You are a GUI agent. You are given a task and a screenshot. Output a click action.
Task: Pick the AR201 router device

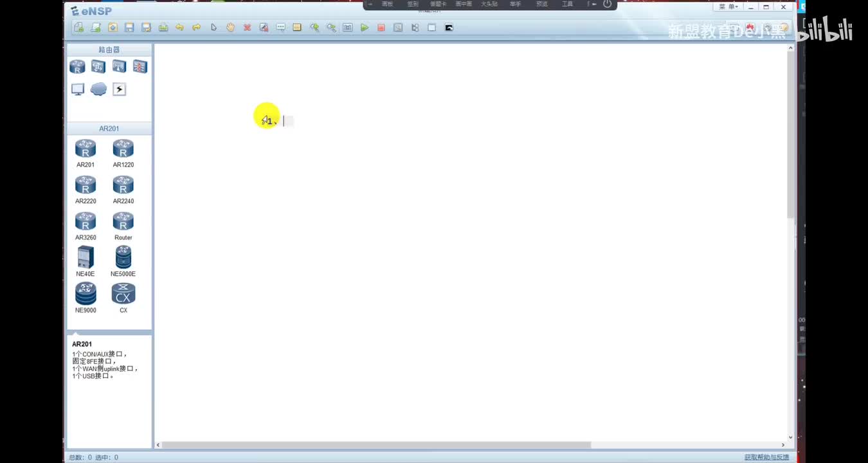(x=86, y=153)
